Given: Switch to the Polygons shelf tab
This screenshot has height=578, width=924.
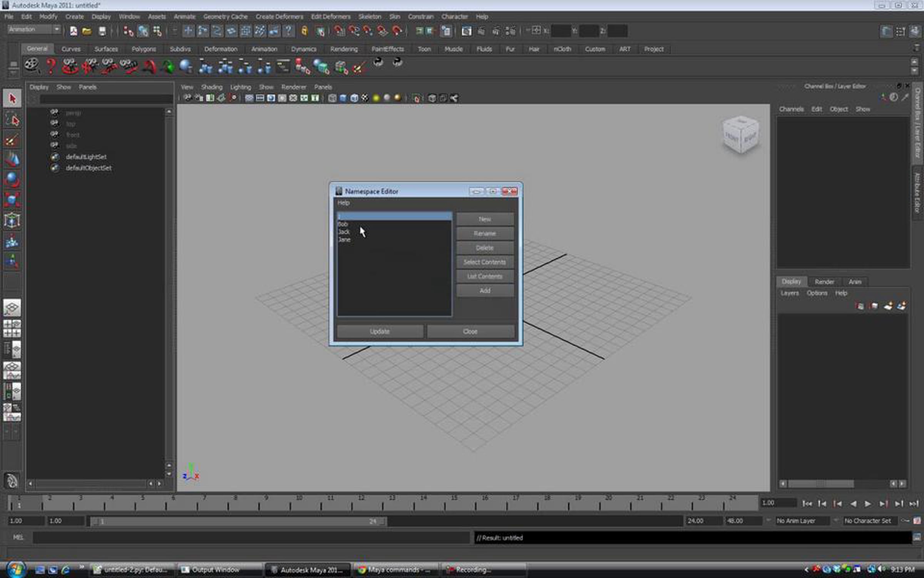Looking at the screenshot, I should [x=144, y=49].
